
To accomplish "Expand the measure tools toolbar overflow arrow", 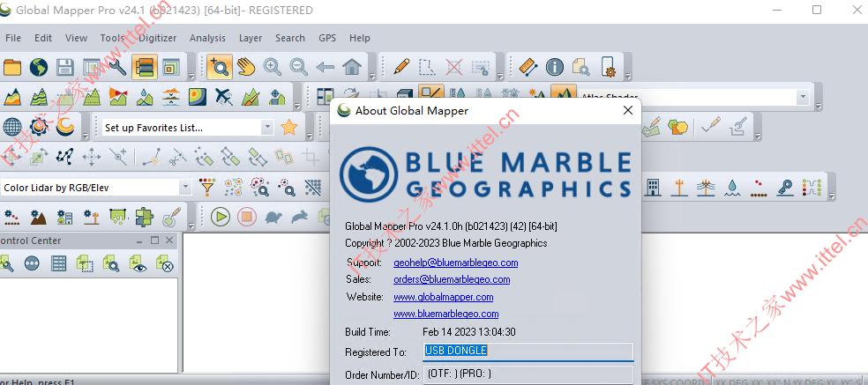I will point(626,76).
